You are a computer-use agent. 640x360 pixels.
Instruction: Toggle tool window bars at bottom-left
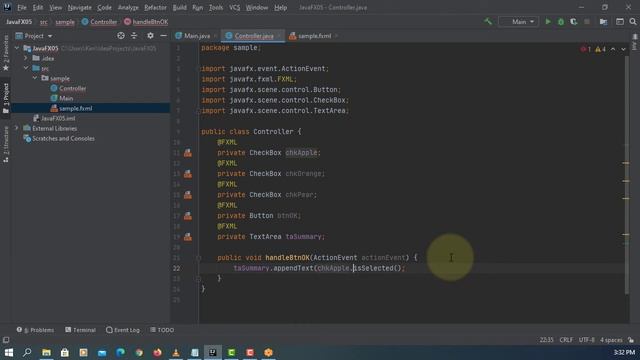6,340
